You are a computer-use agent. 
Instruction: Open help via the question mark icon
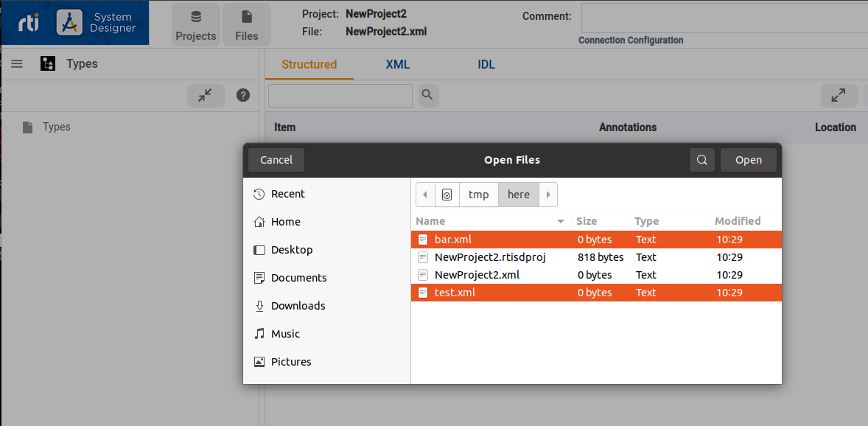243,95
